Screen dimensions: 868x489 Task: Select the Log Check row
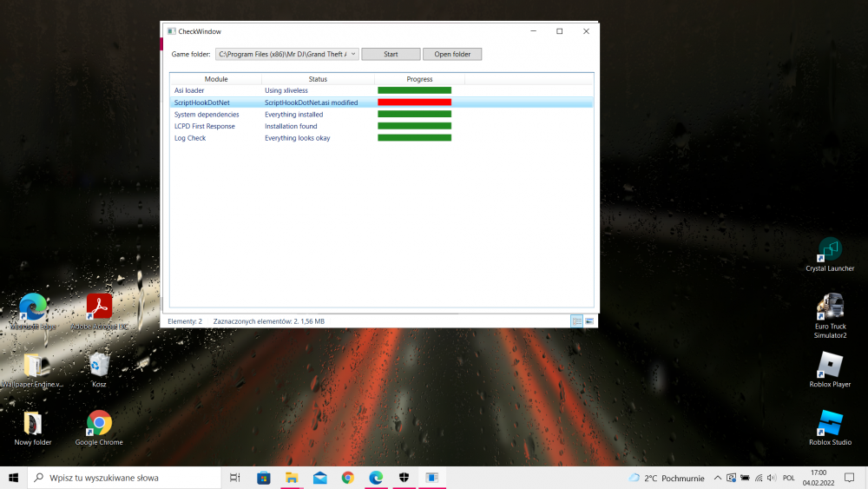click(x=381, y=138)
